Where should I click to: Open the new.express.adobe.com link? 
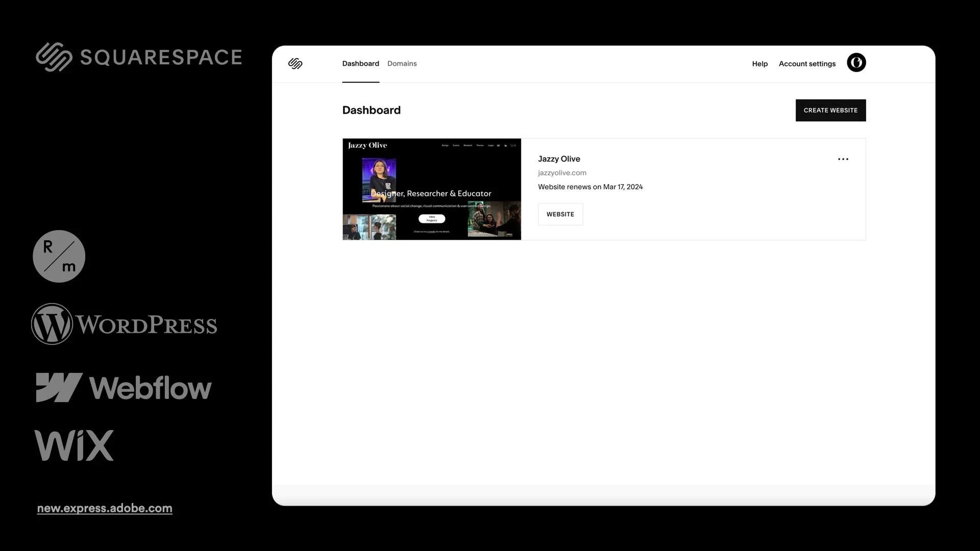[x=105, y=508]
